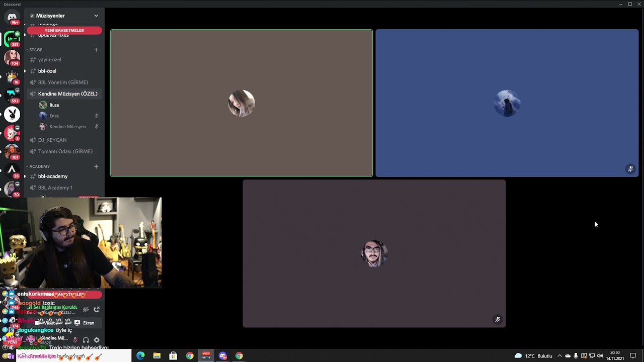644x362 pixels.
Task: Focus the bottom Kendine Müzisyen video tile
Action: 374,253
